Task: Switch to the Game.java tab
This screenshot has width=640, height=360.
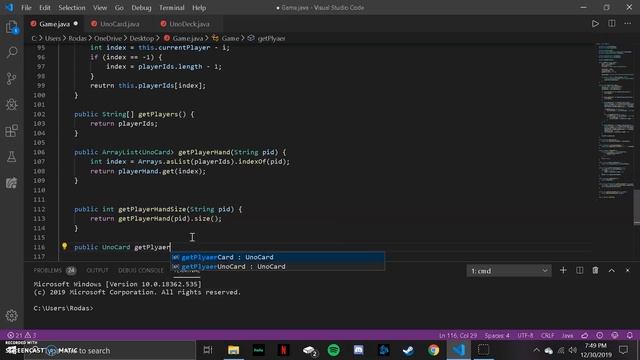Action: (x=54, y=24)
